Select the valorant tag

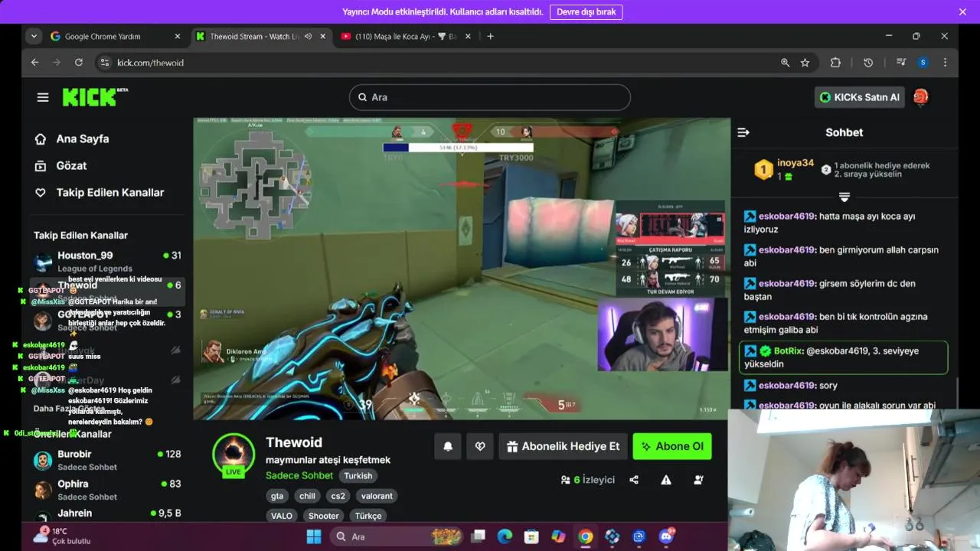point(377,496)
